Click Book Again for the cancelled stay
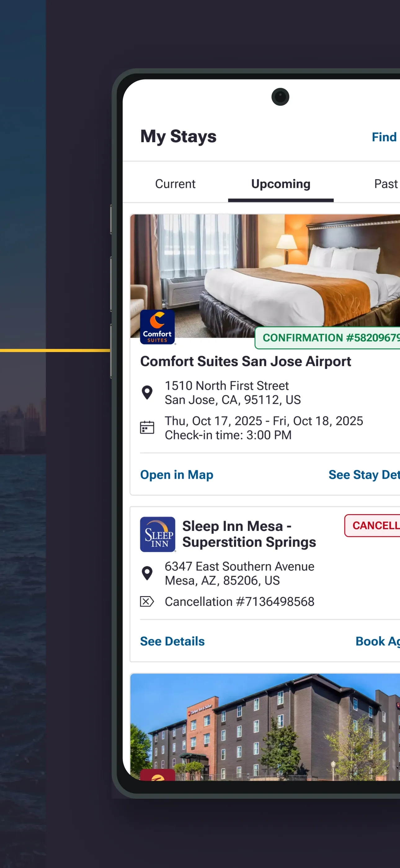This screenshot has height=868, width=400. 377,641
